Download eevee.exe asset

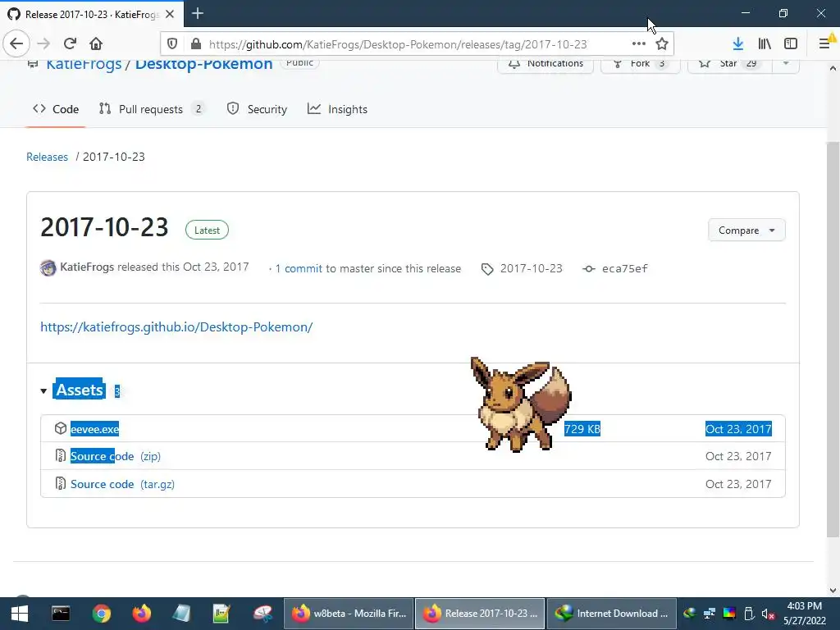coord(95,429)
